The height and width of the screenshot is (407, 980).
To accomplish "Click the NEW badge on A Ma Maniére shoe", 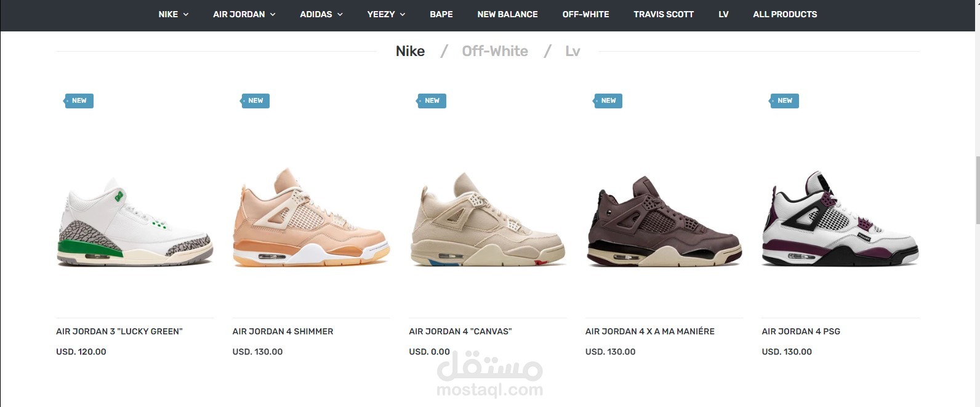I will 608,101.
